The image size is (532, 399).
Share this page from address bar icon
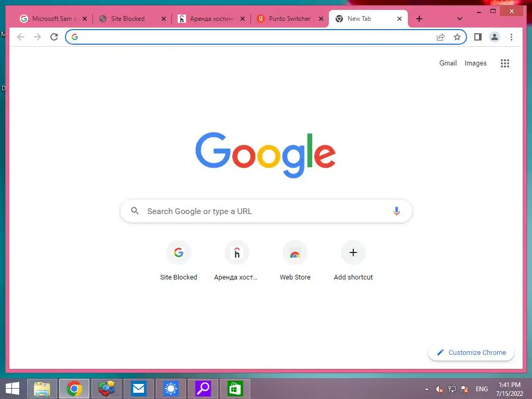point(441,37)
